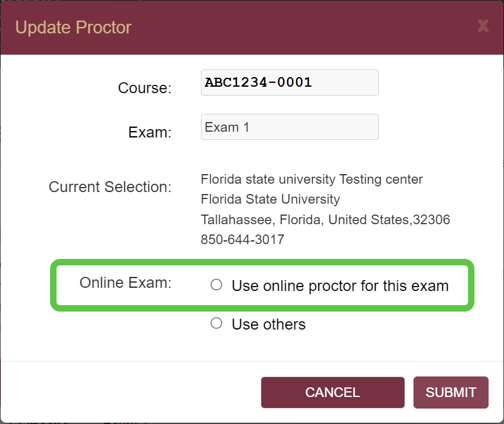Viewport: 504px width, 424px height.
Task: Choose the Use others radio button
Action: [216, 323]
